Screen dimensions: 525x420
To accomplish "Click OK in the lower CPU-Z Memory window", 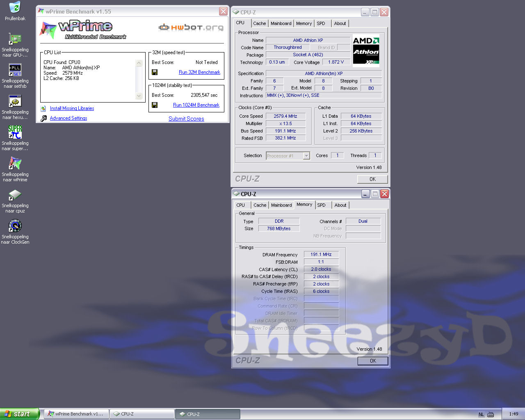I will [372, 361].
